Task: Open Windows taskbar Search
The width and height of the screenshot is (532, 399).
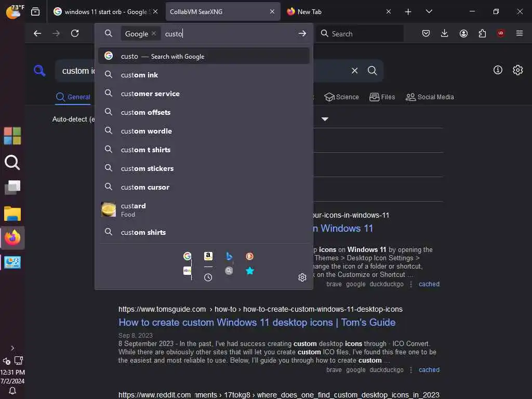Action: tap(12, 162)
